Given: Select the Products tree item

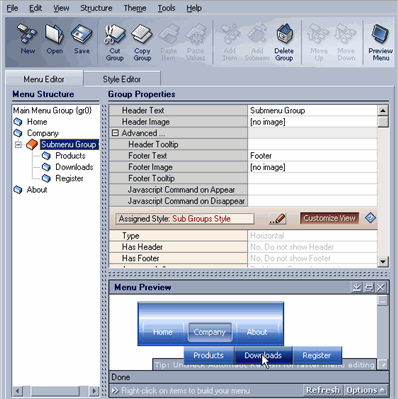Looking at the screenshot, I should [70, 156].
